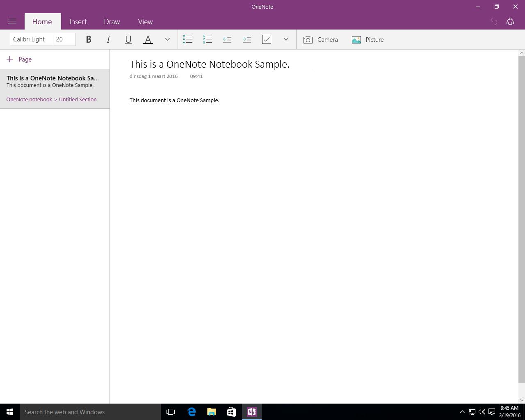Viewport: 525px width, 420px height.
Task: Insert a bulleted list
Action: click(188, 39)
